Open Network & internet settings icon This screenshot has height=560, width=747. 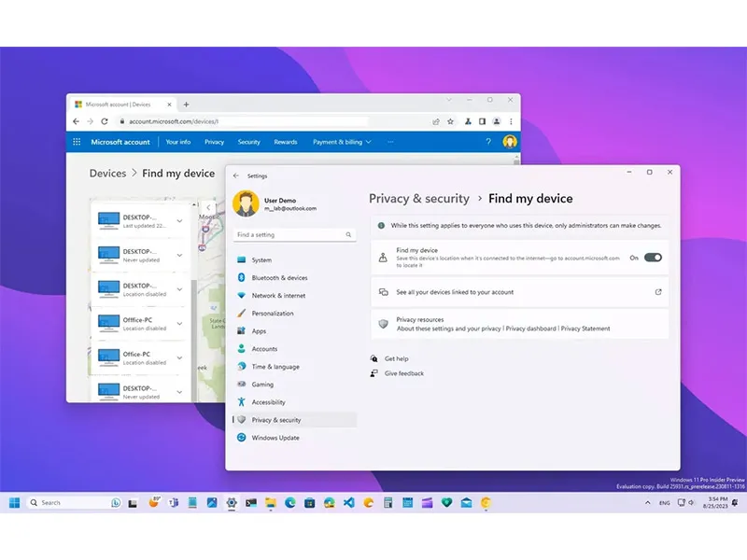[x=242, y=295]
